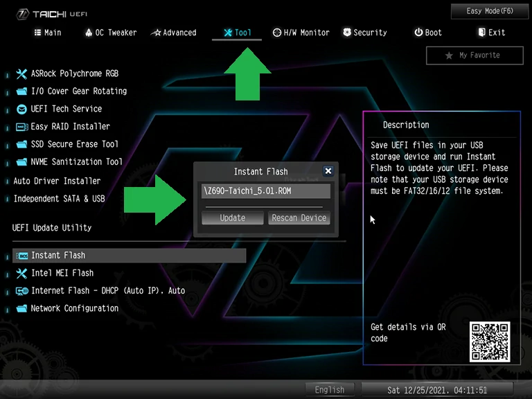Click the I/O Cover Gear Rotating folder icon
The image size is (532, 399).
point(21,91)
